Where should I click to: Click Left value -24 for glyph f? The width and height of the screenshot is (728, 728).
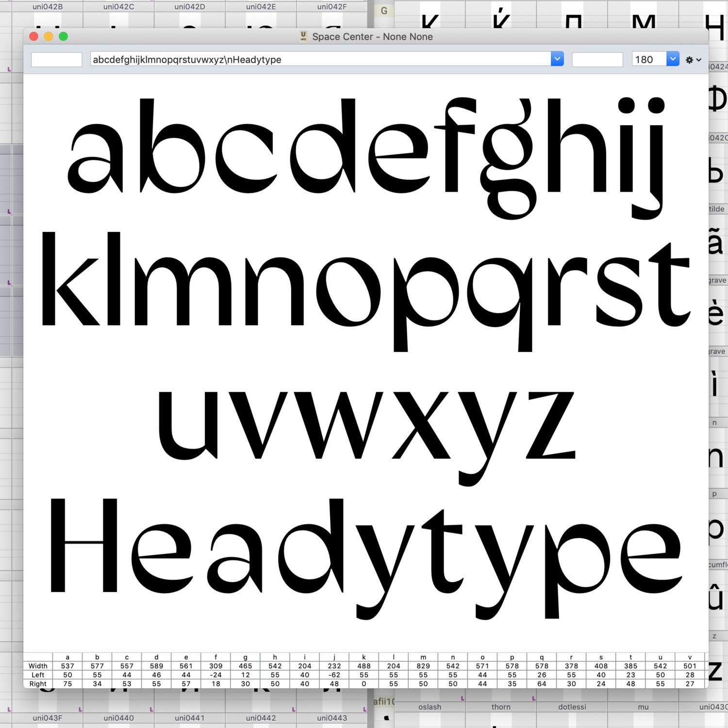(x=215, y=675)
